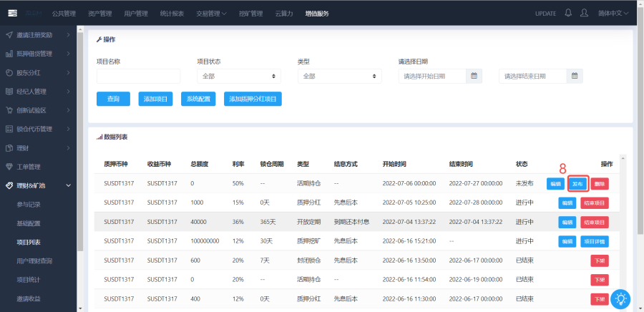Click the 添加质押分红项目 button
The height and width of the screenshot is (312, 644).
(x=253, y=99)
